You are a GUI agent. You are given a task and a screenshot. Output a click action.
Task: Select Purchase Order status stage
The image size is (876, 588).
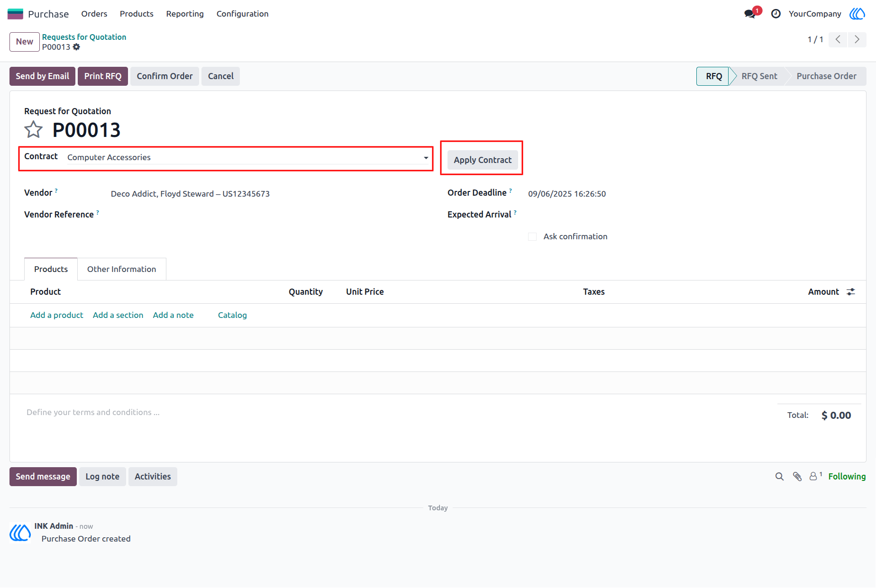(826, 76)
